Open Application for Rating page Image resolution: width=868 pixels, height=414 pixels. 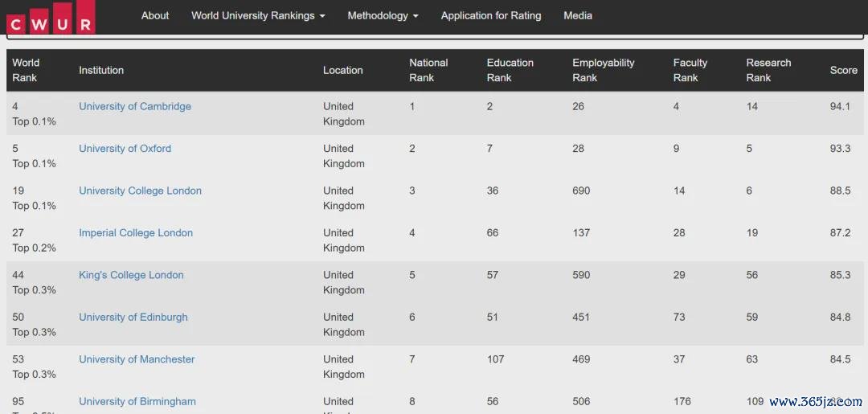click(x=491, y=15)
